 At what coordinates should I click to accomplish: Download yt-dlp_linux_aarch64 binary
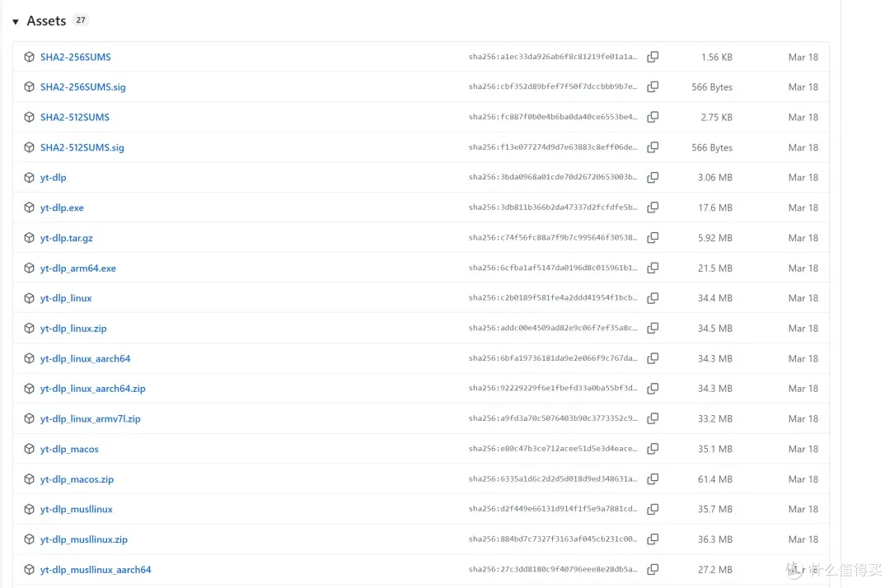[x=85, y=358]
